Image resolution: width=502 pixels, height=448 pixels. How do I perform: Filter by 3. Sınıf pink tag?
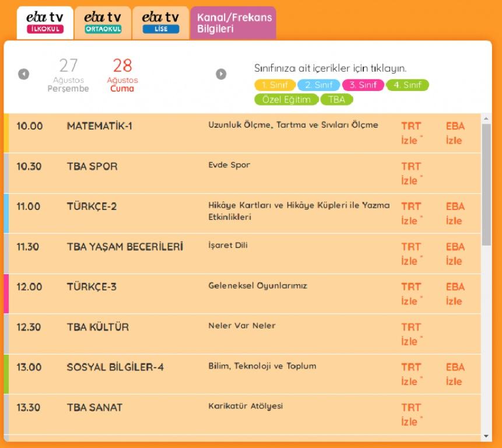pos(363,85)
